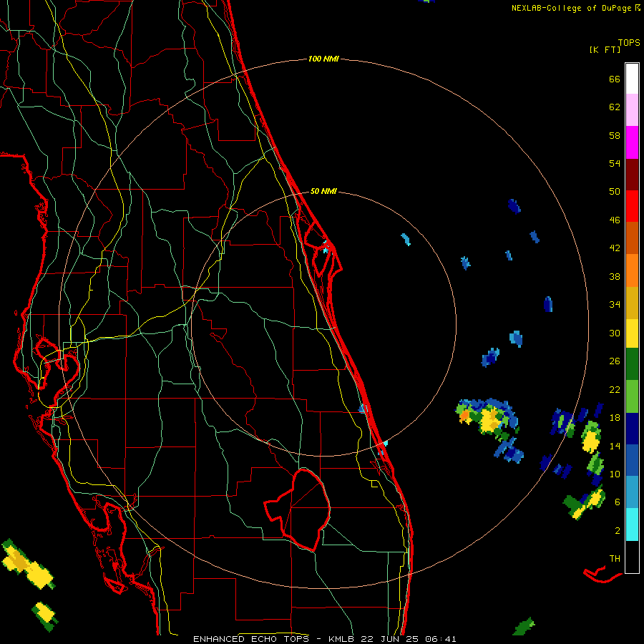Click the TH threshold legend label
The image size is (644, 644).
(x=615, y=559)
